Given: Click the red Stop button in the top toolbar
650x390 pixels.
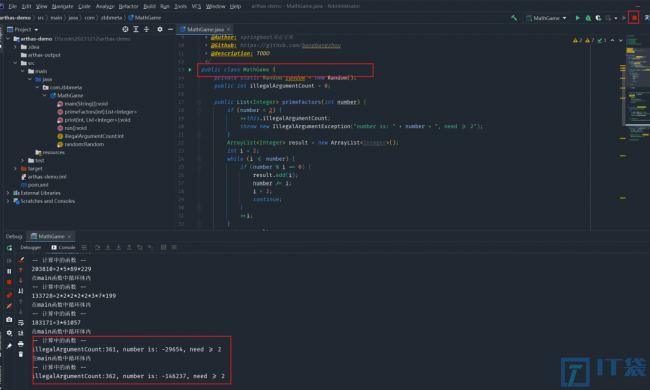Looking at the screenshot, I should (634, 18).
